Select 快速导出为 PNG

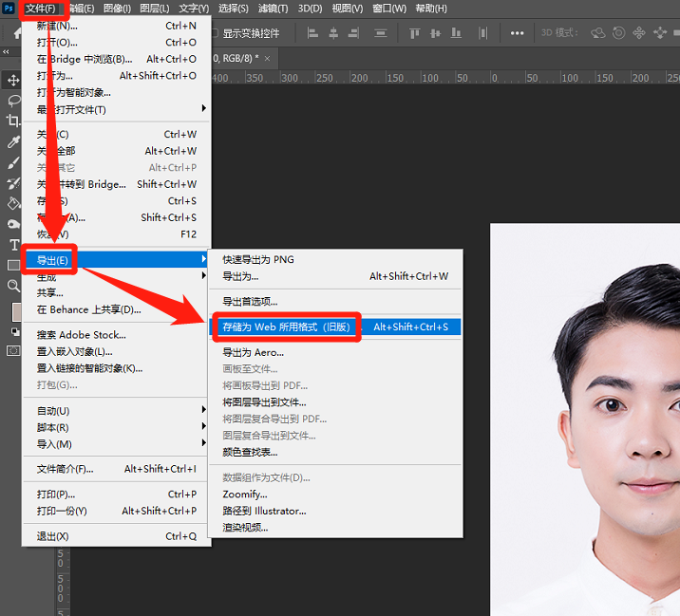point(335,260)
